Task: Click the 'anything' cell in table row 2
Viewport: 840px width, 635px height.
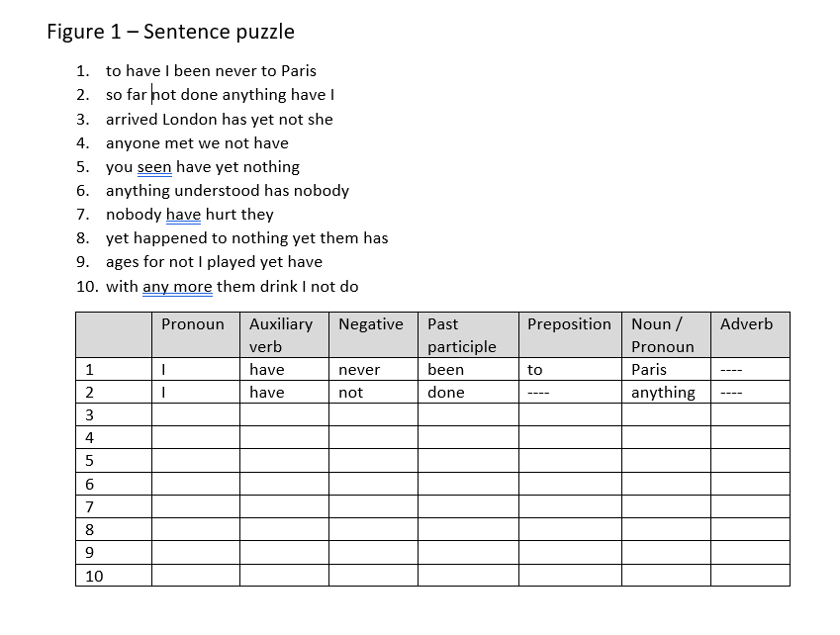Action: pos(664,393)
